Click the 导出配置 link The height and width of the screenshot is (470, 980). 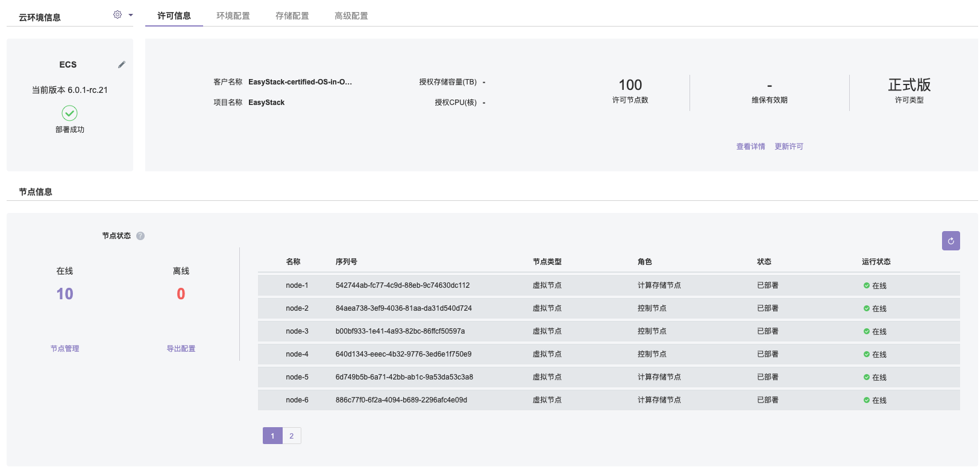[x=181, y=349]
